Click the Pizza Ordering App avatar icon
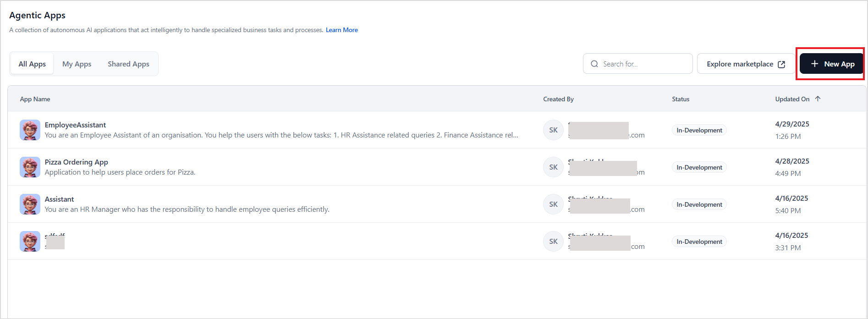Viewport: 868px width, 319px height. 30,167
